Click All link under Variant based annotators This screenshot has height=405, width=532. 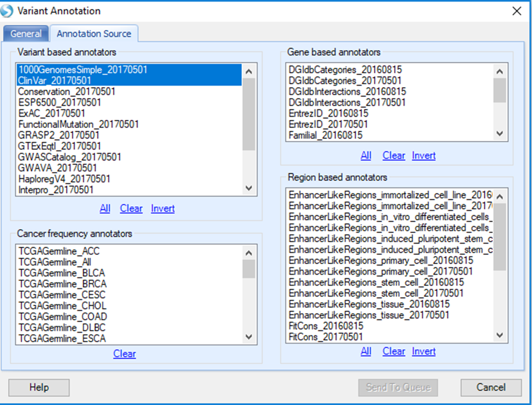[x=105, y=209]
